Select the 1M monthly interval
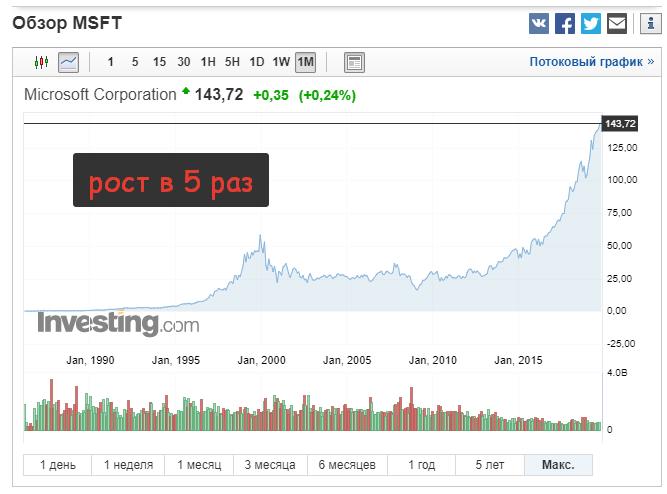The height and width of the screenshot is (494, 667). [305, 62]
